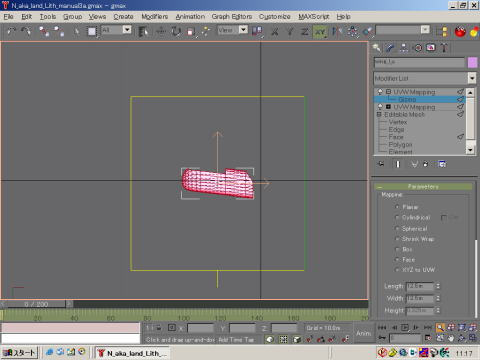Image resolution: width=480 pixels, height=360 pixels.
Task: Switch to the Display command panel tab
Action: click(x=431, y=48)
